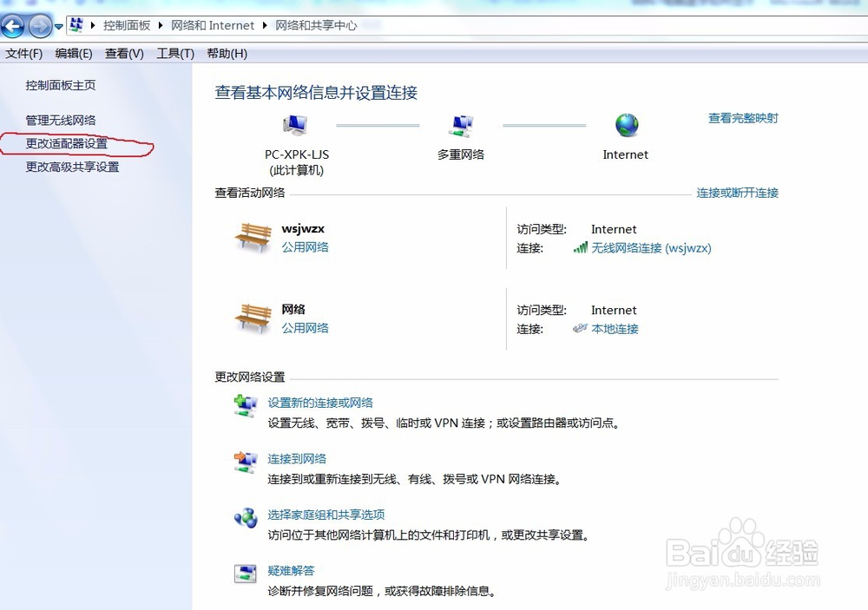Click the 疑难解答 troubleshoot icon
This screenshot has height=610, width=868.
coord(247,572)
